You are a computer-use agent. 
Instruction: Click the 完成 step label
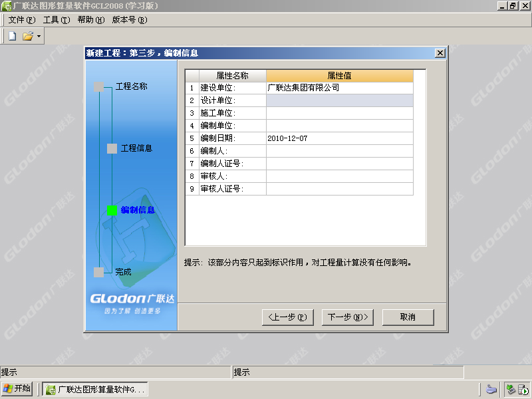tap(123, 272)
